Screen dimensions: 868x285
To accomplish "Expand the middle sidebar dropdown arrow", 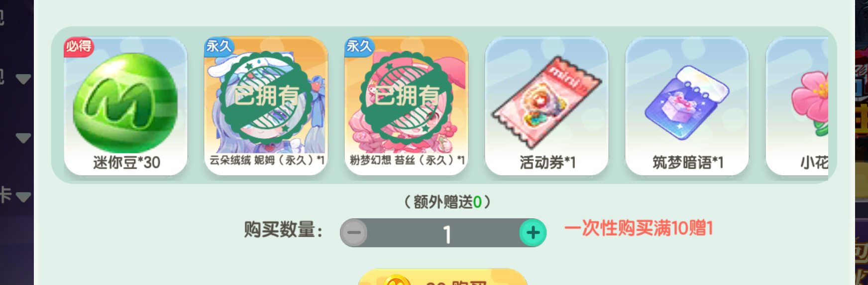I will [23, 138].
